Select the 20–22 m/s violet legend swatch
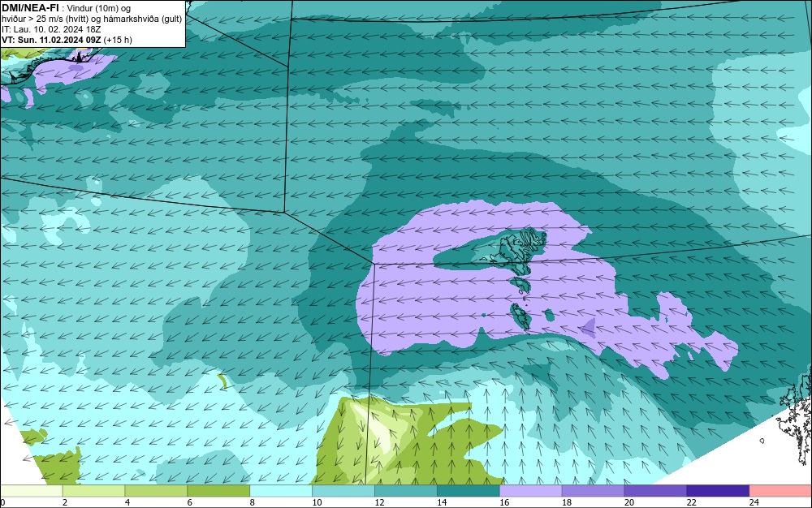Image resolution: width=812 pixels, height=508 pixels. click(655, 491)
